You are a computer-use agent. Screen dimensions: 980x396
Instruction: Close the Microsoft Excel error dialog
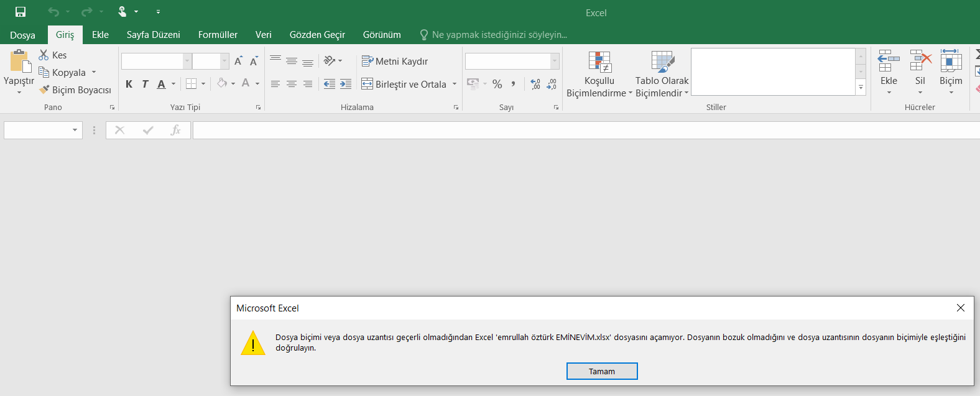(961, 308)
